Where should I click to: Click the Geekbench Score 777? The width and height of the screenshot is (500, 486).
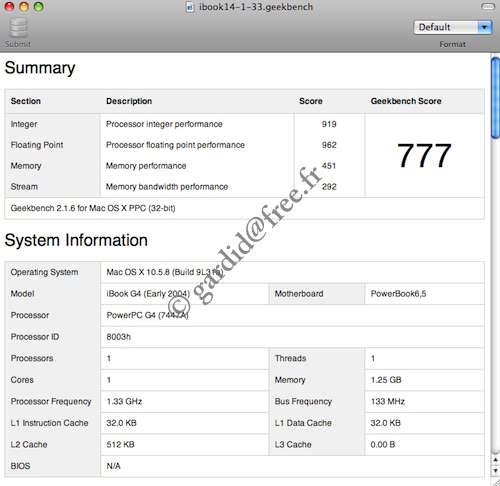(424, 155)
